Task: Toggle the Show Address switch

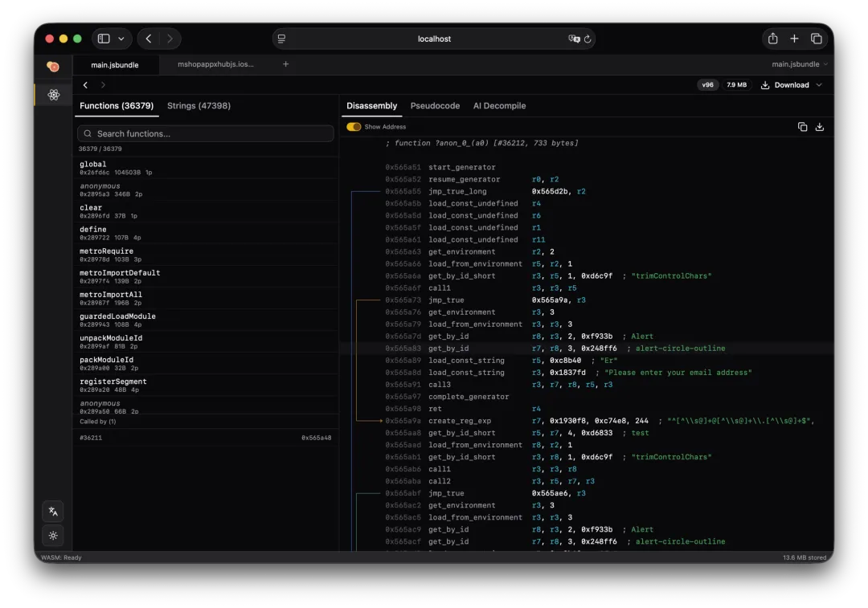Action: coord(353,127)
